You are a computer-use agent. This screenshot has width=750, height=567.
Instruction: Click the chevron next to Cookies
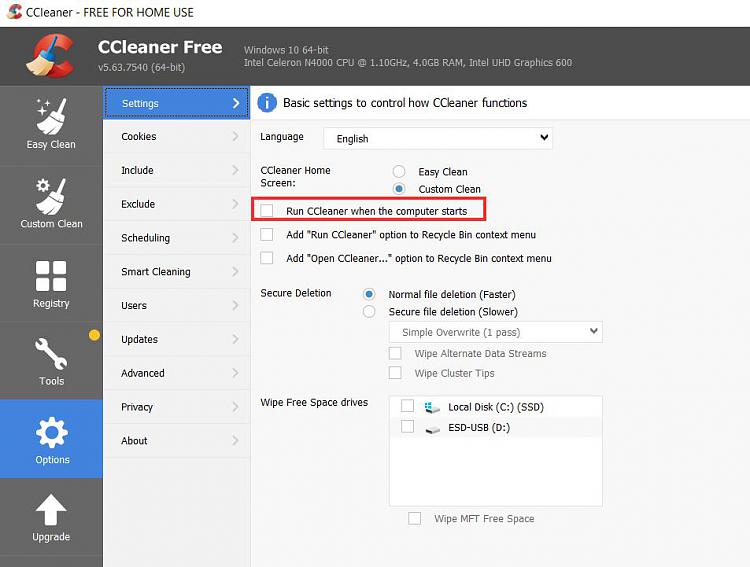click(235, 136)
